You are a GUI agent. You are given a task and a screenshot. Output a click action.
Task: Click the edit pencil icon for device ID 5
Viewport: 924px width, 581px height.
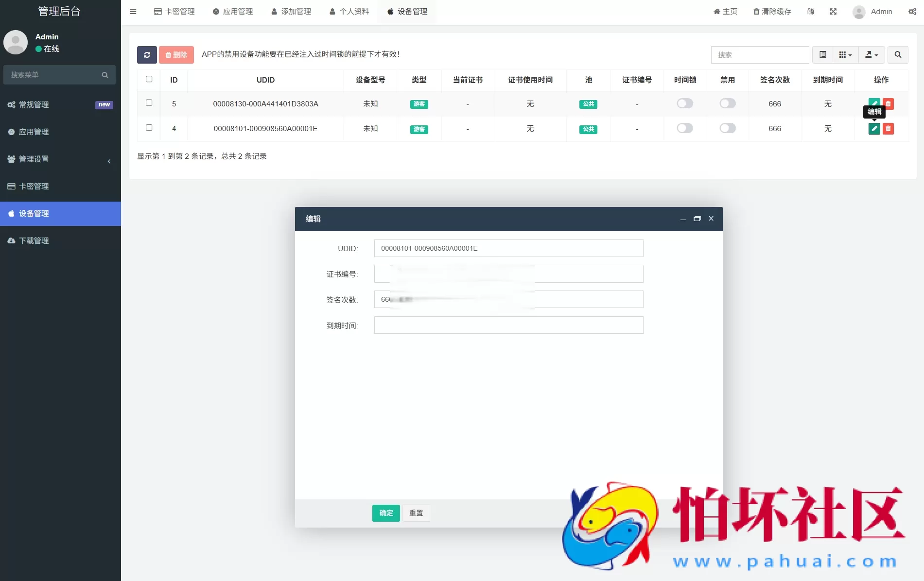874,103
